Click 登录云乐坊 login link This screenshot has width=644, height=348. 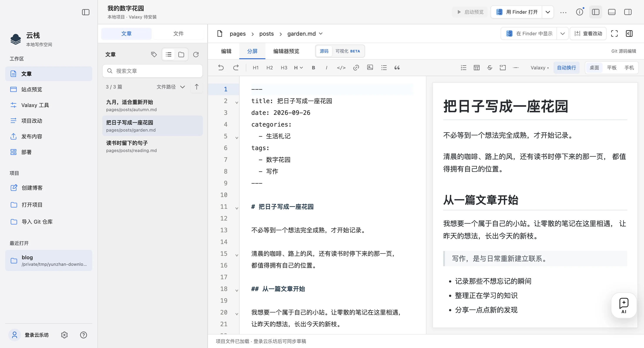click(x=37, y=335)
